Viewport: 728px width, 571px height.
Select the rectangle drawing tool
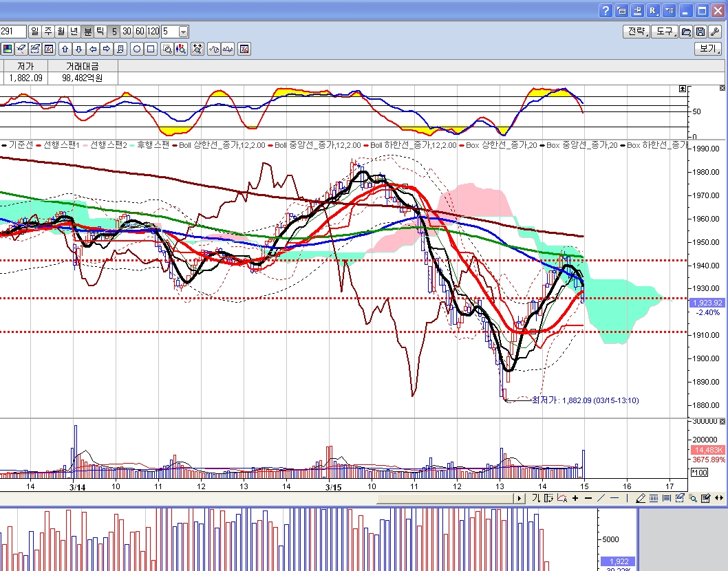(151, 49)
